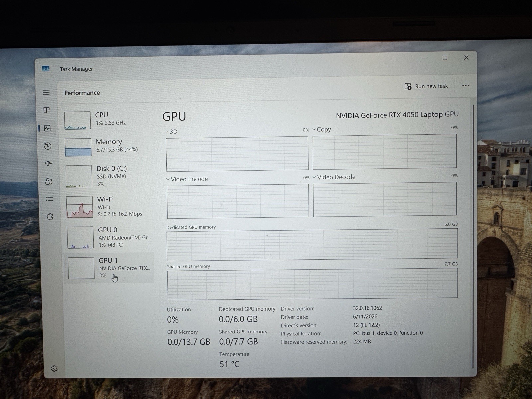Expand the Video Encode engine dropdown
This screenshot has height=399, width=532.
click(168, 179)
